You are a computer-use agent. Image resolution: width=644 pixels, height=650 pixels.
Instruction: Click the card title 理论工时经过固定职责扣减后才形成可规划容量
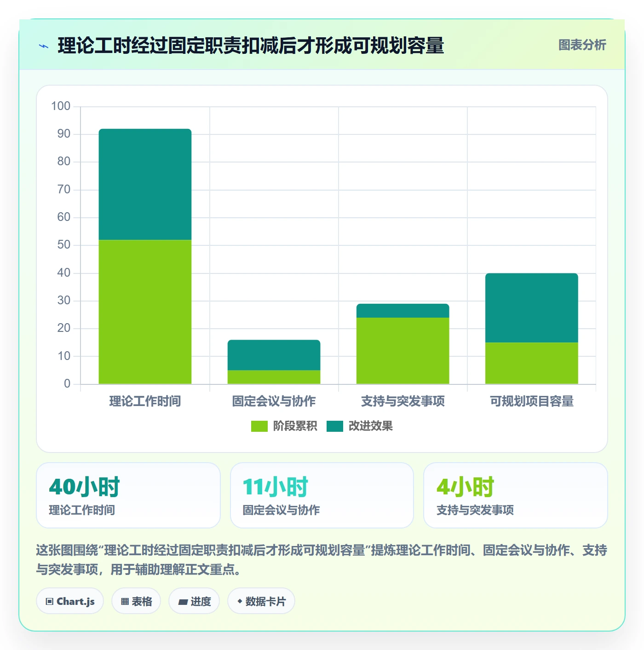[251, 46]
